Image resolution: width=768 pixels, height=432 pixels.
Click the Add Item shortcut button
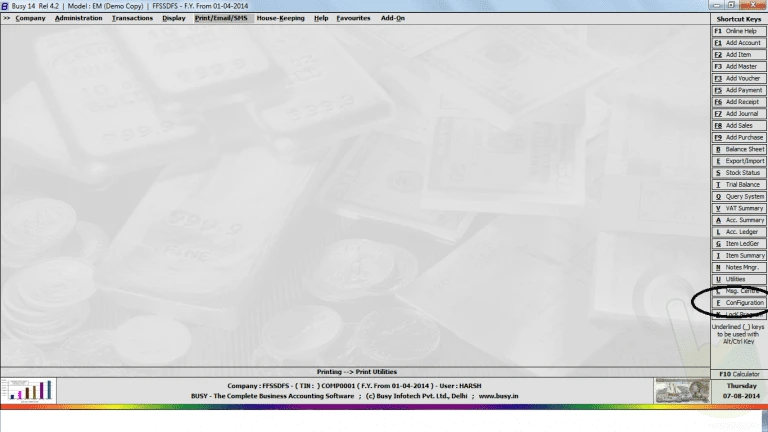pos(739,54)
